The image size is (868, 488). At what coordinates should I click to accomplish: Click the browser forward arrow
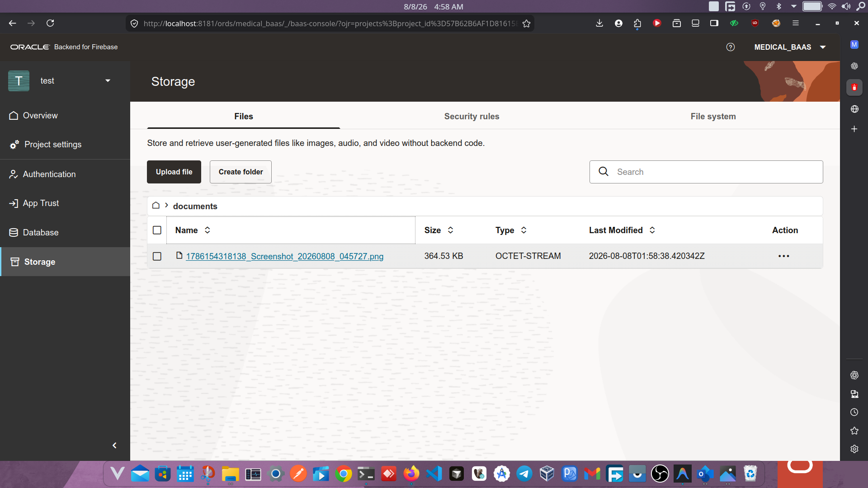tap(31, 23)
